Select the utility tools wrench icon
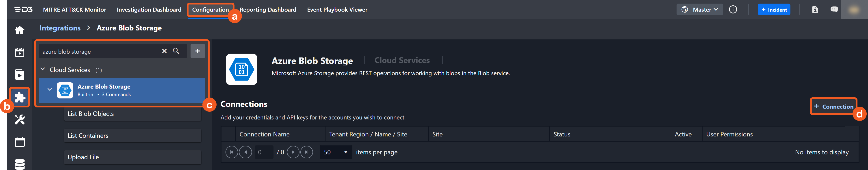Viewport: 868px width, 170px height. pyautogui.click(x=20, y=120)
